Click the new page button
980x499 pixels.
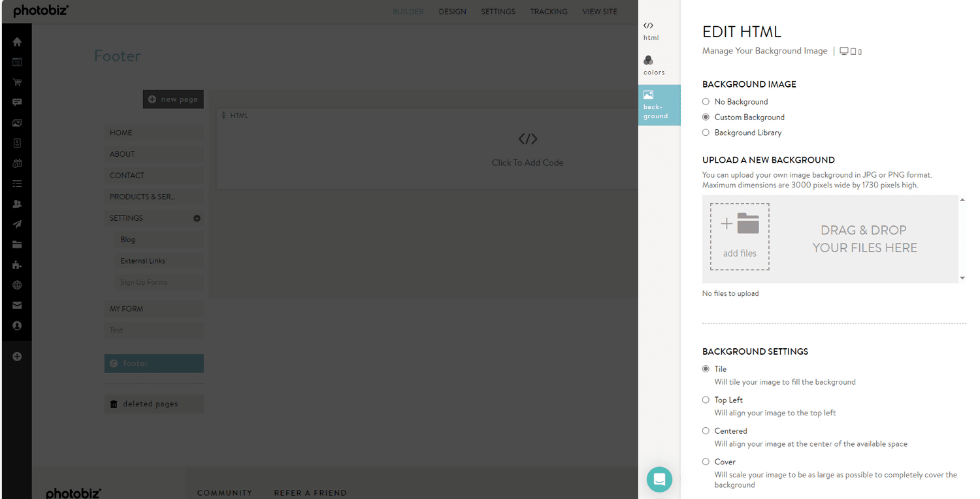coord(172,99)
